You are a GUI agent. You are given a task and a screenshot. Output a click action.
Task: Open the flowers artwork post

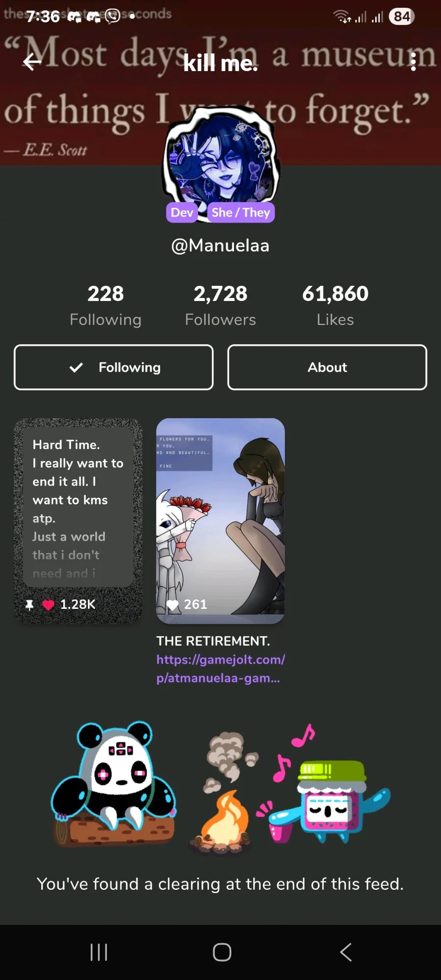[x=220, y=521]
